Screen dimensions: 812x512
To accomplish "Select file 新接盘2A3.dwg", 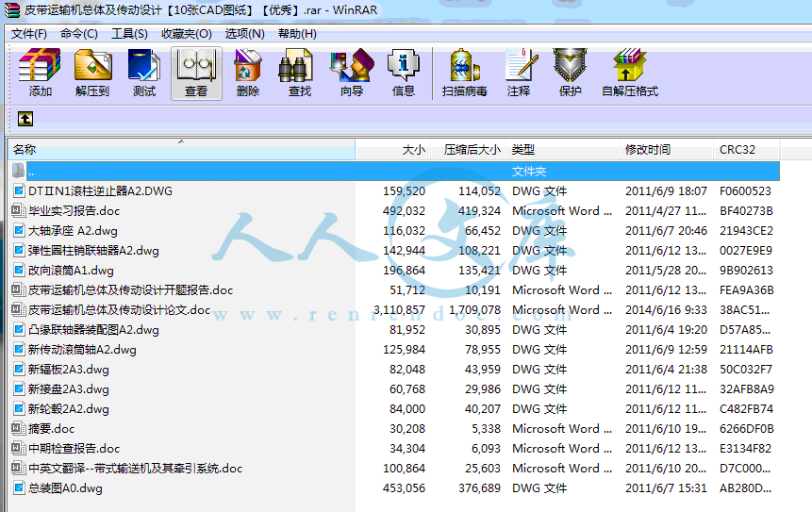I will coord(69,389).
